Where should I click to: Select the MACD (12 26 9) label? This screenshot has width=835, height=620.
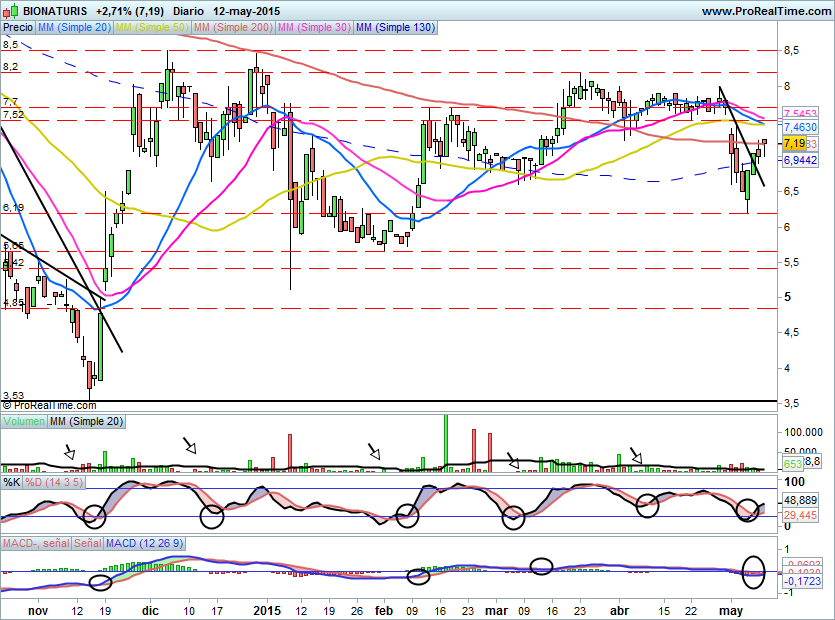point(147,543)
